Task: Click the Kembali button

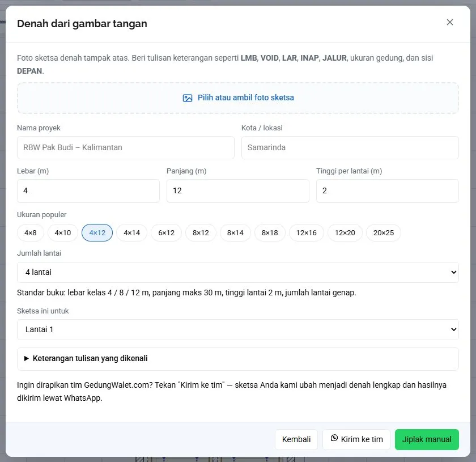Action: (296, 439)
